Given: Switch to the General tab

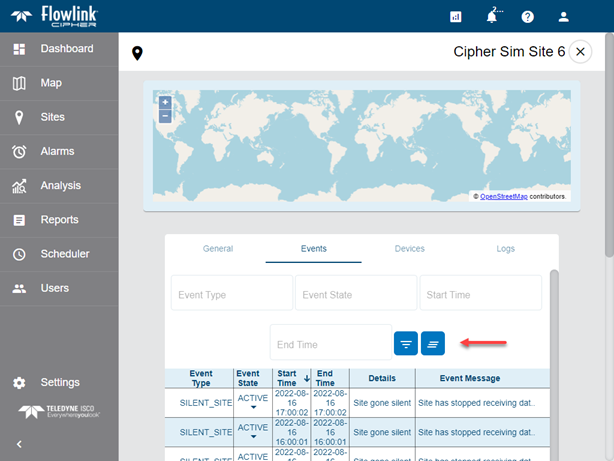Looking at the screenshot, I should [x=217, y=249].
